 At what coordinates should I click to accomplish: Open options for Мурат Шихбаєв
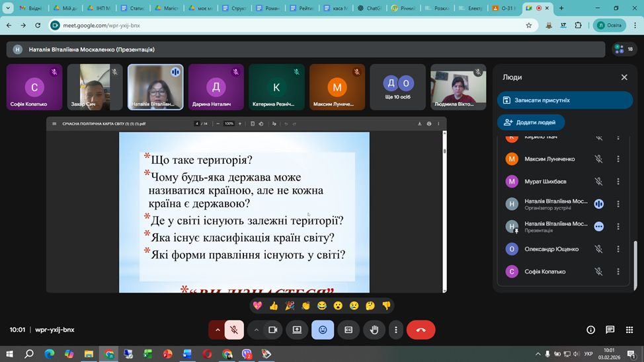coord(618,182)
